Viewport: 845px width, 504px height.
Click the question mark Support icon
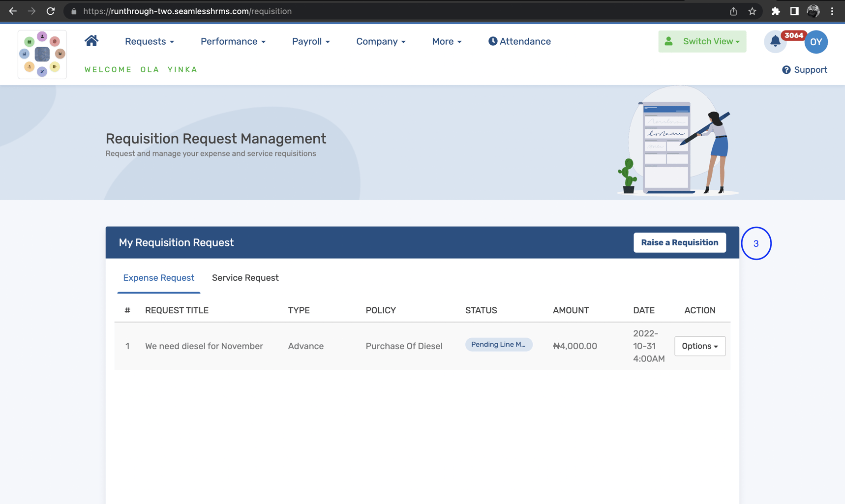[x=786, y=70]
